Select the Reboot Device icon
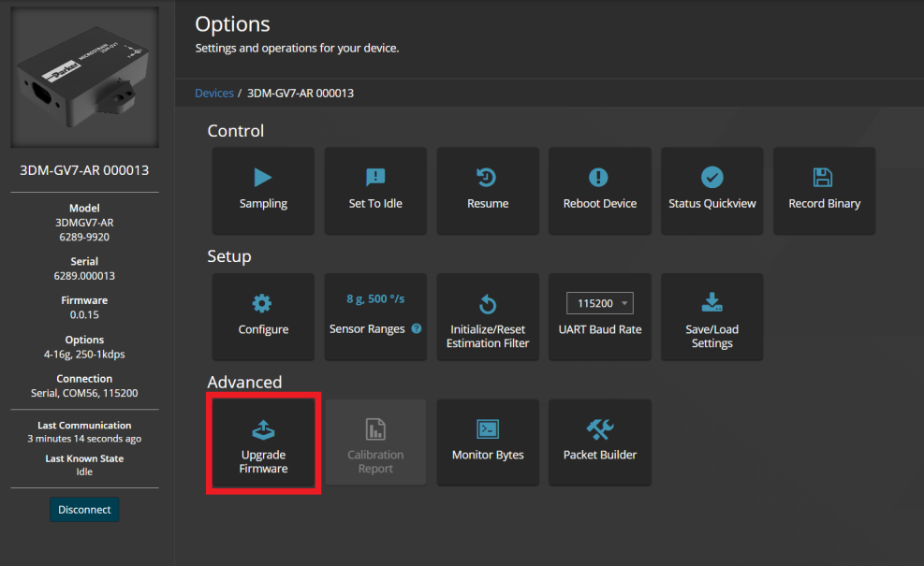Screen dimensions: 924x566 tap(599, 178)
